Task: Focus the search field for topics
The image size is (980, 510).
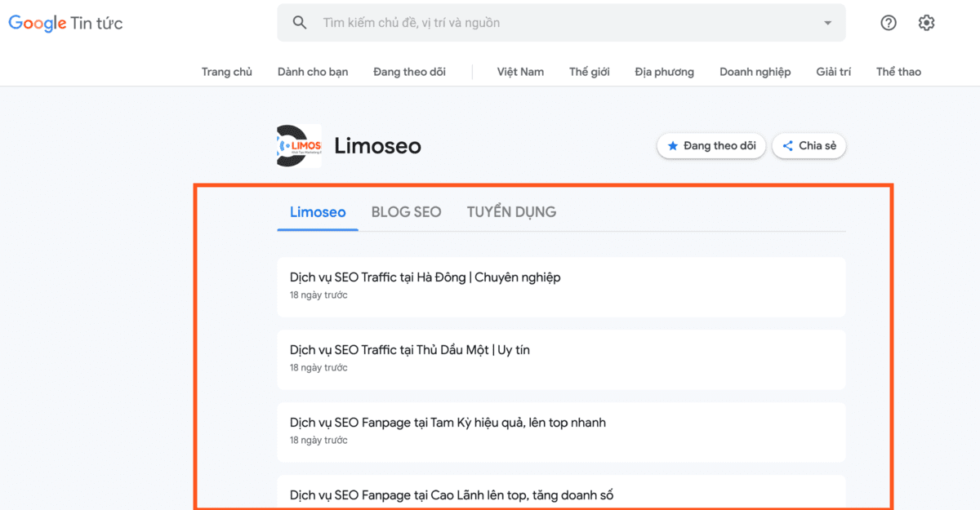Action: (x=561, y=23)
